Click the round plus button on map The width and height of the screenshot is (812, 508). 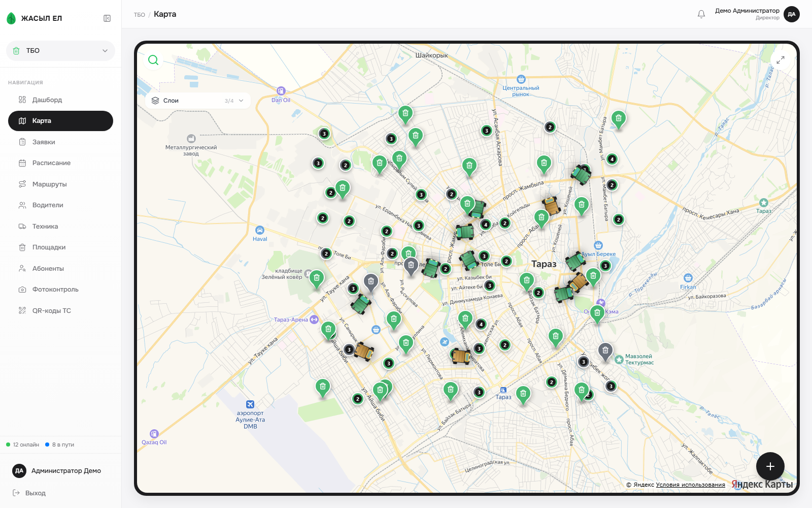click(x=770, y=466)
